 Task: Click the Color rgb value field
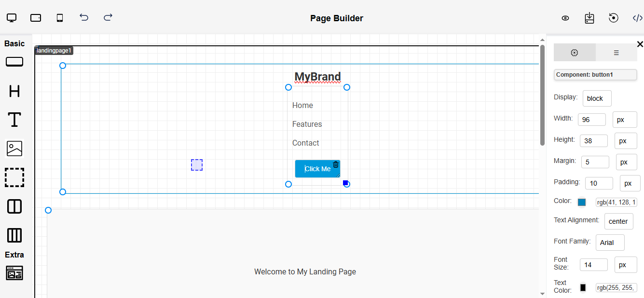point(617,203)
